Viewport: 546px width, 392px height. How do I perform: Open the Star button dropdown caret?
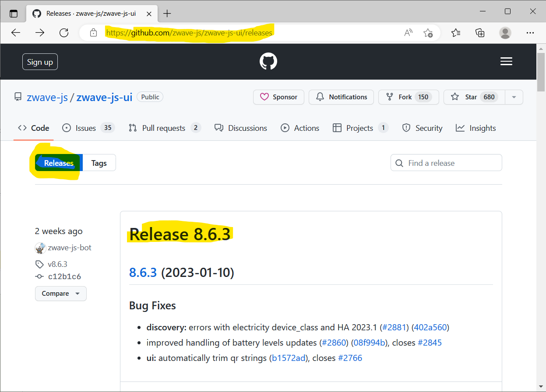tap(514, 97)
